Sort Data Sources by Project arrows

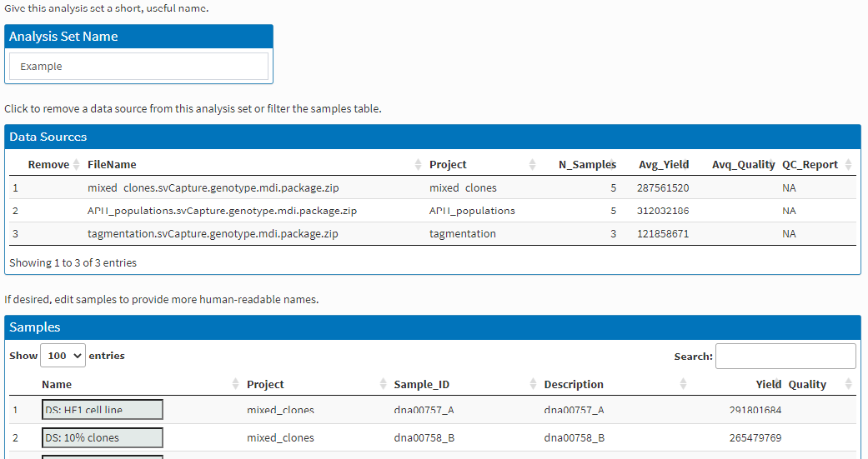(x=532, y=165)
